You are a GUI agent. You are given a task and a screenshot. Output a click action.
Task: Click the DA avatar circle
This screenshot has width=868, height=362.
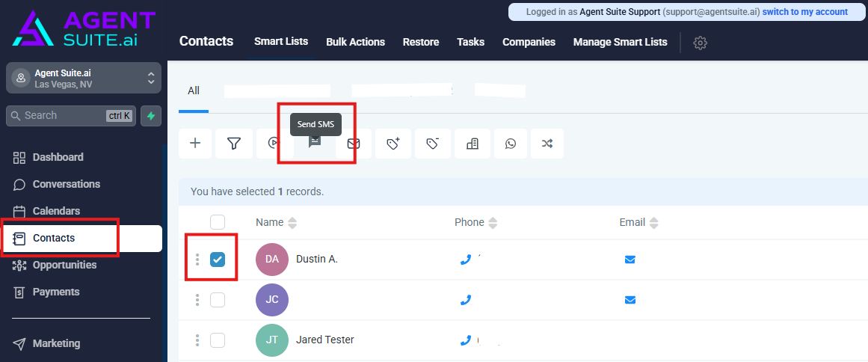[272, 259]
